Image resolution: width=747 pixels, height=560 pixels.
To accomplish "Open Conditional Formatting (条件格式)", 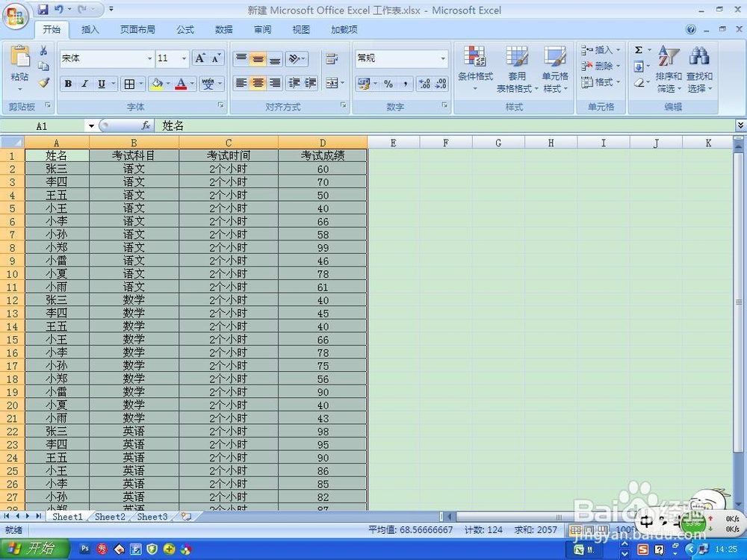I will click(x=475, y=68).
